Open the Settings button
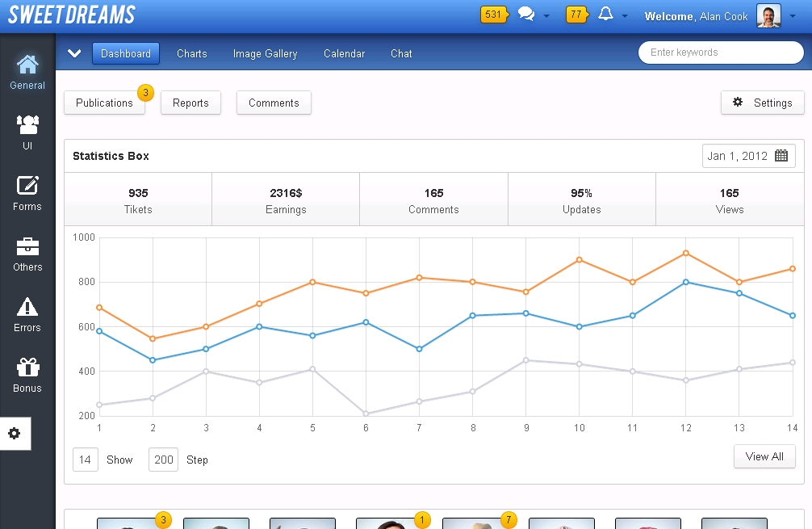 coord(762,103)
